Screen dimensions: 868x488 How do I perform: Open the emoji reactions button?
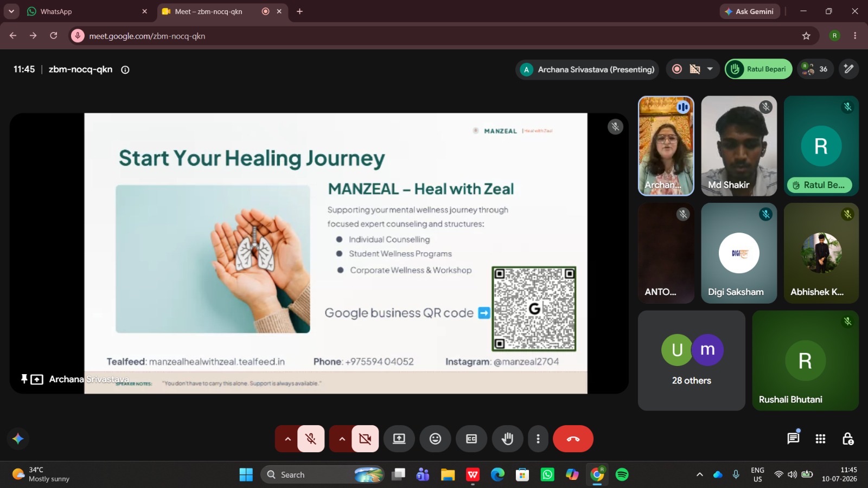[x=435, y=439]
